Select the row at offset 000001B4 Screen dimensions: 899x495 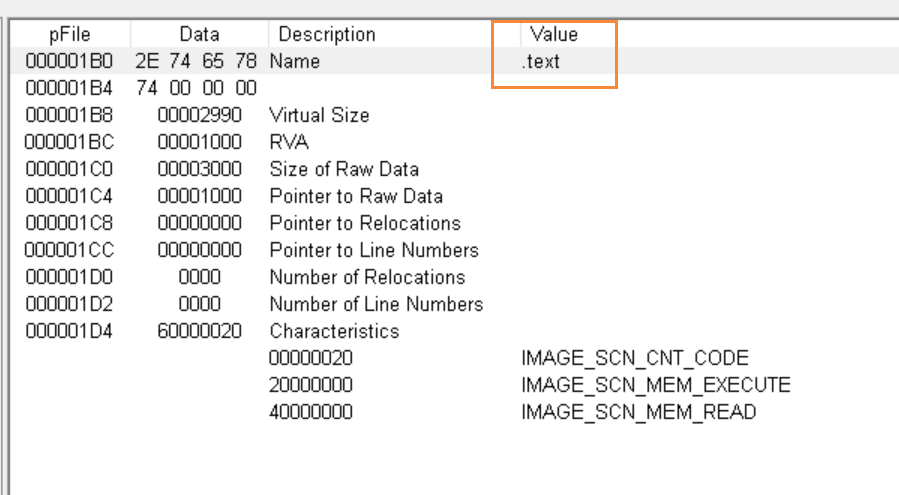pyautogui.click(x=69, y=88)
